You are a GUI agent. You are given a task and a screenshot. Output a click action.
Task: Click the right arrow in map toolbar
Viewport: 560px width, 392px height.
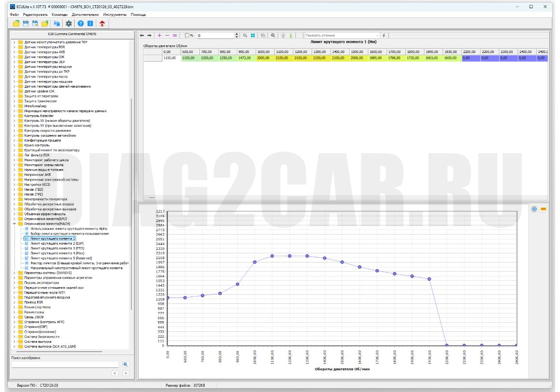pyautogui.click(x=149, y=35)
